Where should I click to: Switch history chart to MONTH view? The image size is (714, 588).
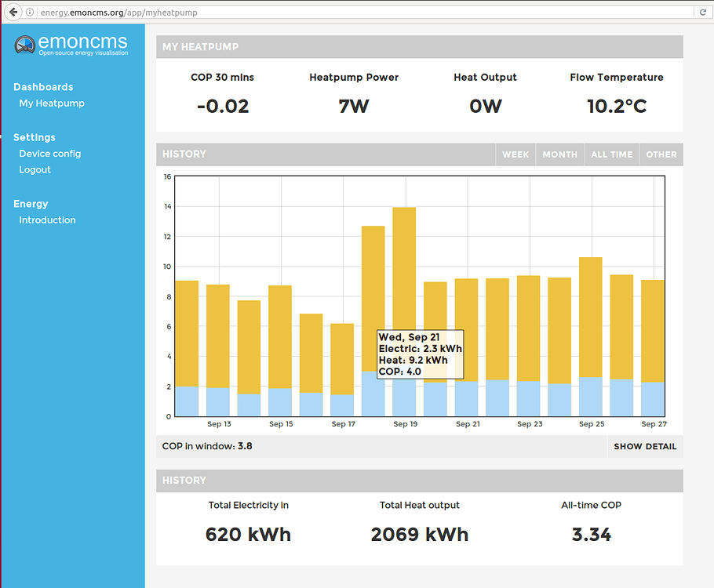[x=559, y=154]
